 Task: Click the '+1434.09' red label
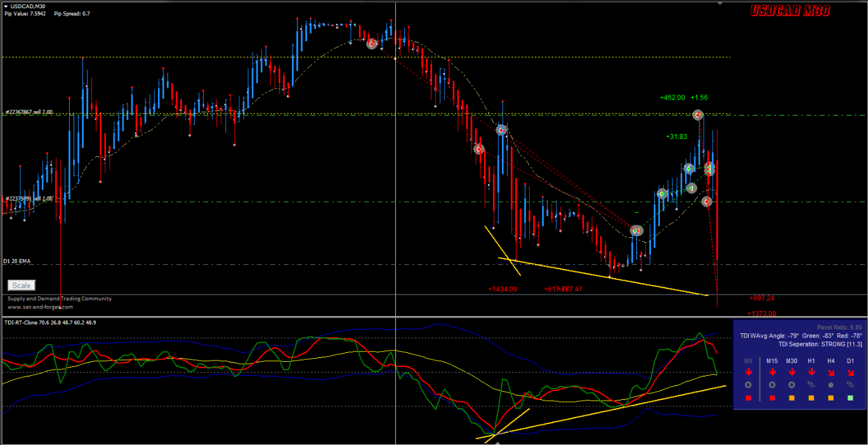503,289
